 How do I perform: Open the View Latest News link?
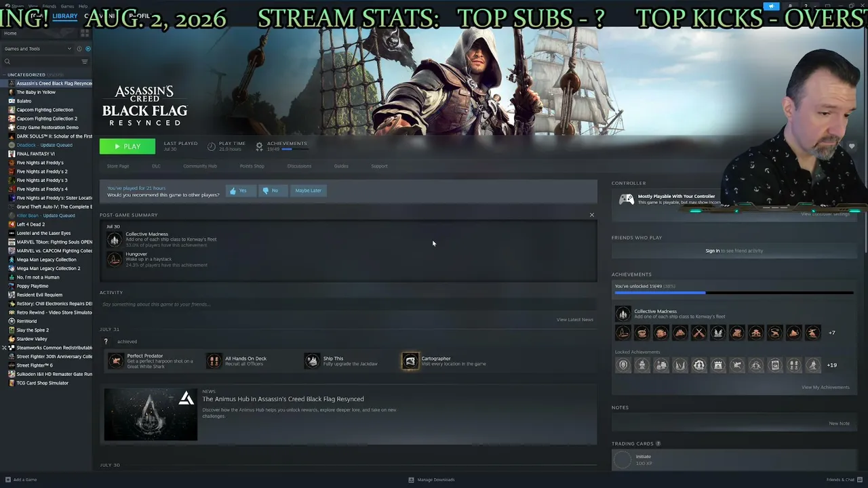(575, 320)
